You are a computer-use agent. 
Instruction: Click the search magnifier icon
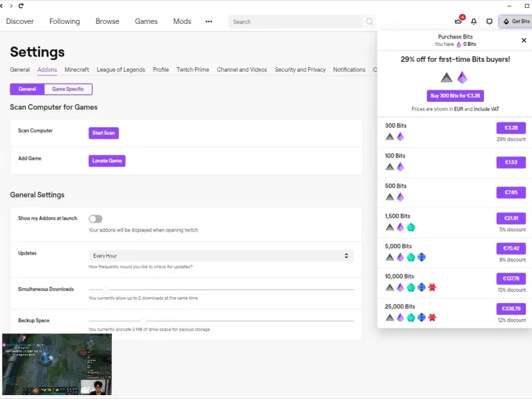tap(370, 22)
